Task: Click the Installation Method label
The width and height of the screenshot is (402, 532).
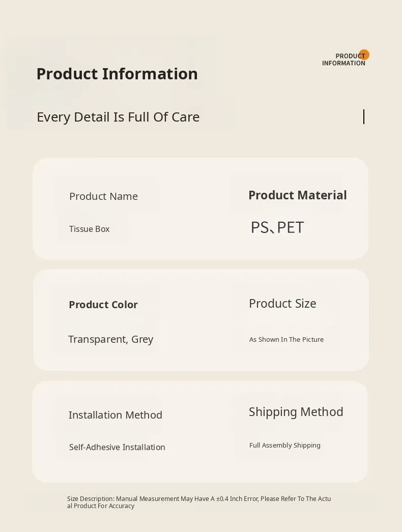Action: pyautogui.click(x=116, y=415)
